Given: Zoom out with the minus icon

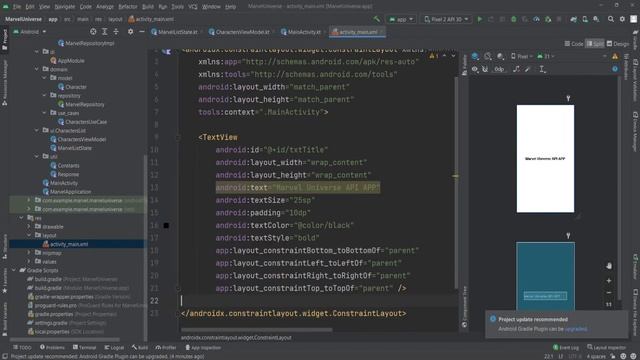Looking at the screenshot, I should pyautogui.click(x=609, y=293).
